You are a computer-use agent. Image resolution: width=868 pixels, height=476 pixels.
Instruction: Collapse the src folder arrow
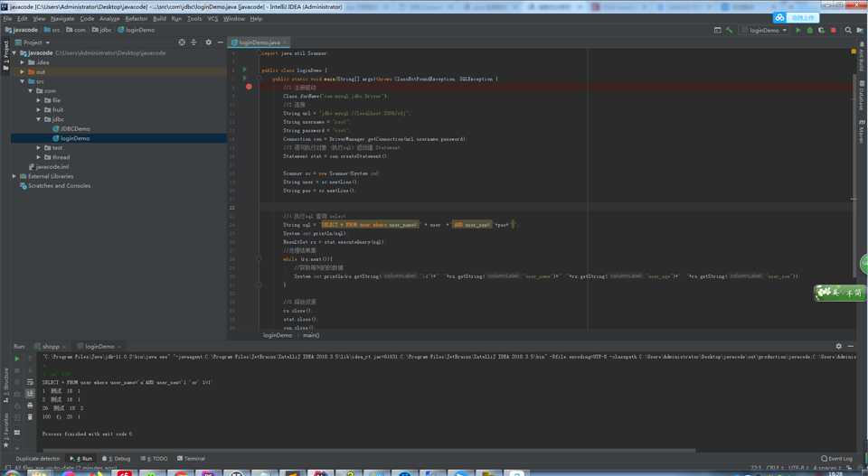click(x=22, y=81)
